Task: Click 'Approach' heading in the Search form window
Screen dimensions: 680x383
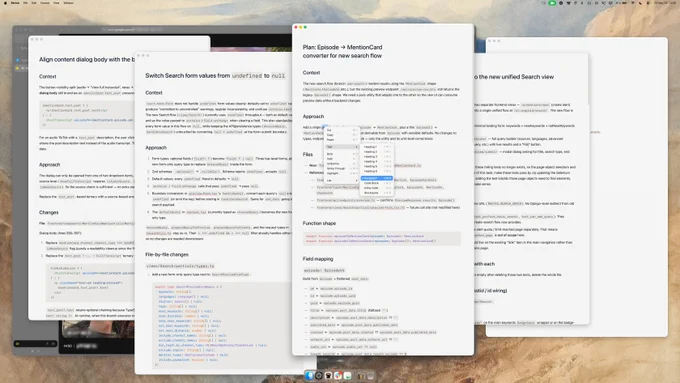Action: point(156,147)
